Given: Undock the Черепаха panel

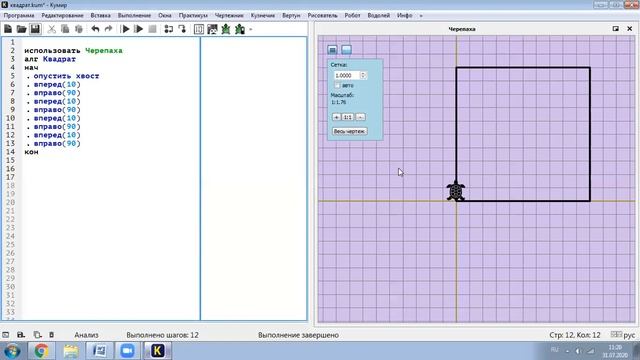Looking at the screenshot, I should (x=616, y=29).
